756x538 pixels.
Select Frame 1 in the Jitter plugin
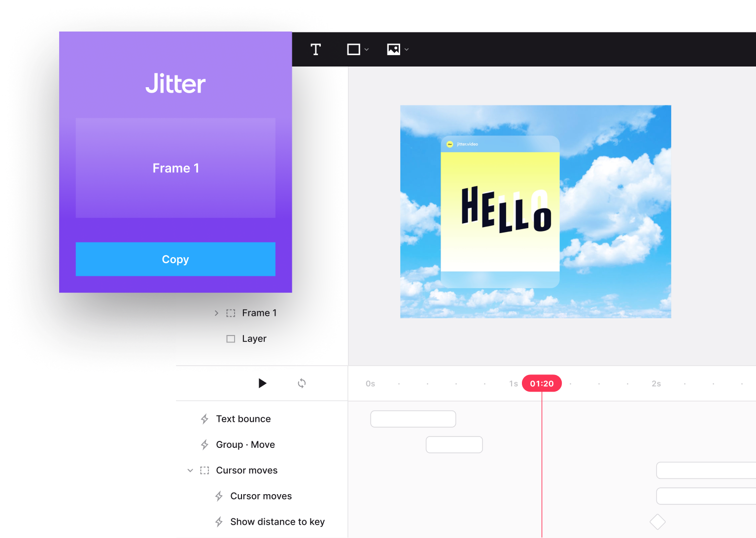(x=175, y=168)
